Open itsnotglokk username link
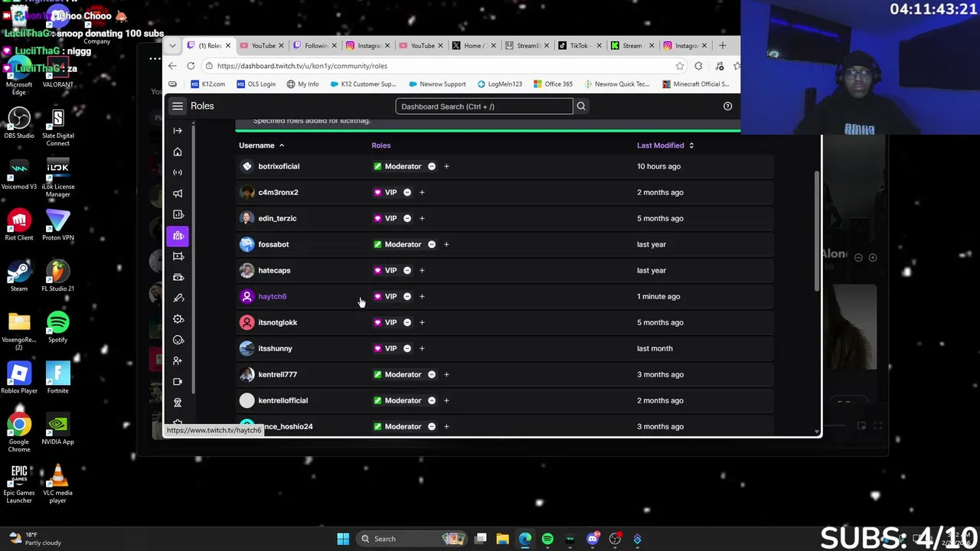 click(277, 322)
